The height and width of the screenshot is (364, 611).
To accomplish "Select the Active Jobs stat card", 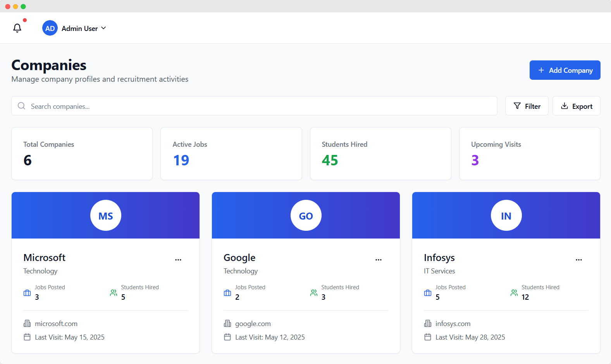I will coord(231,153).
